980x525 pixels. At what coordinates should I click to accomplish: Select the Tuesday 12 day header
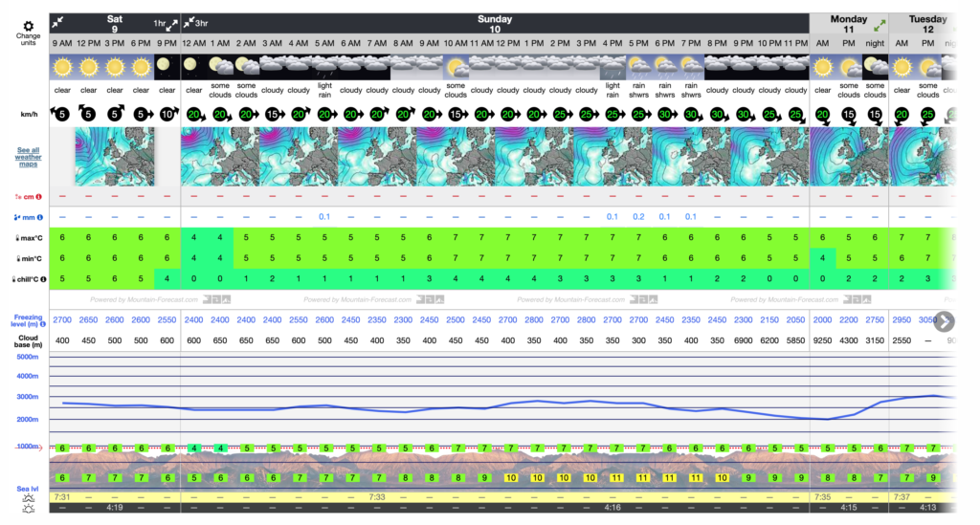926,24
